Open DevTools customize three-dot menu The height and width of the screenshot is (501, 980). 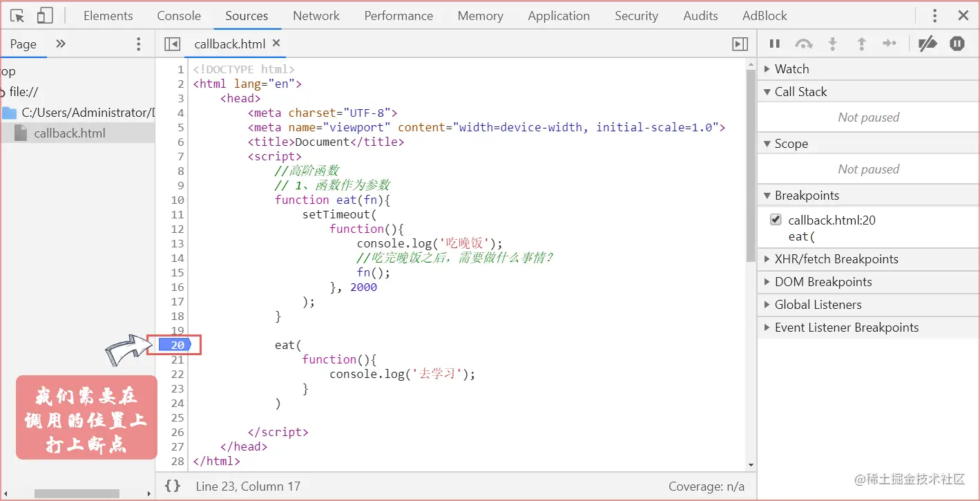(x=935, y=15)
